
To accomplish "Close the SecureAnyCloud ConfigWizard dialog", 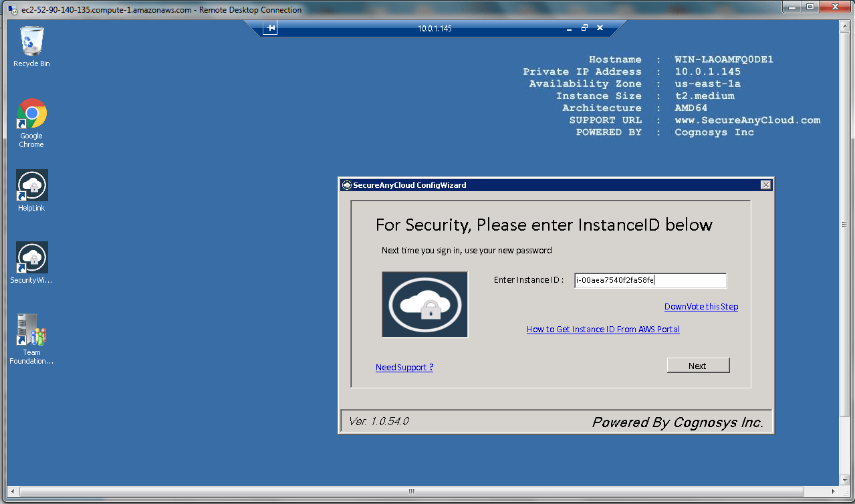I will [x=765, y=185].
